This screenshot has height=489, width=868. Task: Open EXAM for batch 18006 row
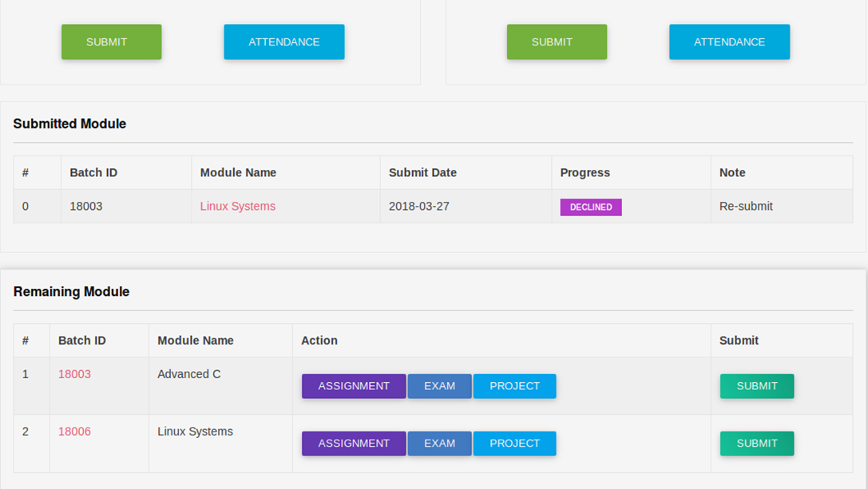pos(439,444)
